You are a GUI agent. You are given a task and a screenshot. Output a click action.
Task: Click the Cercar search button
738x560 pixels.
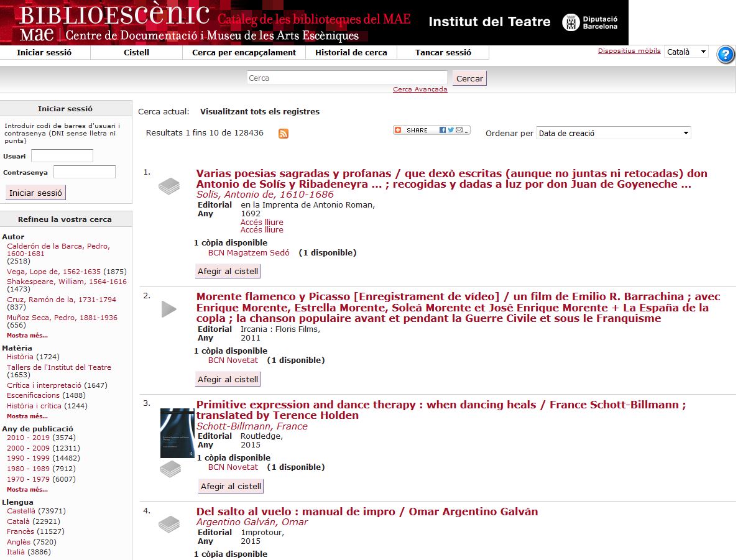coord(469,78)
